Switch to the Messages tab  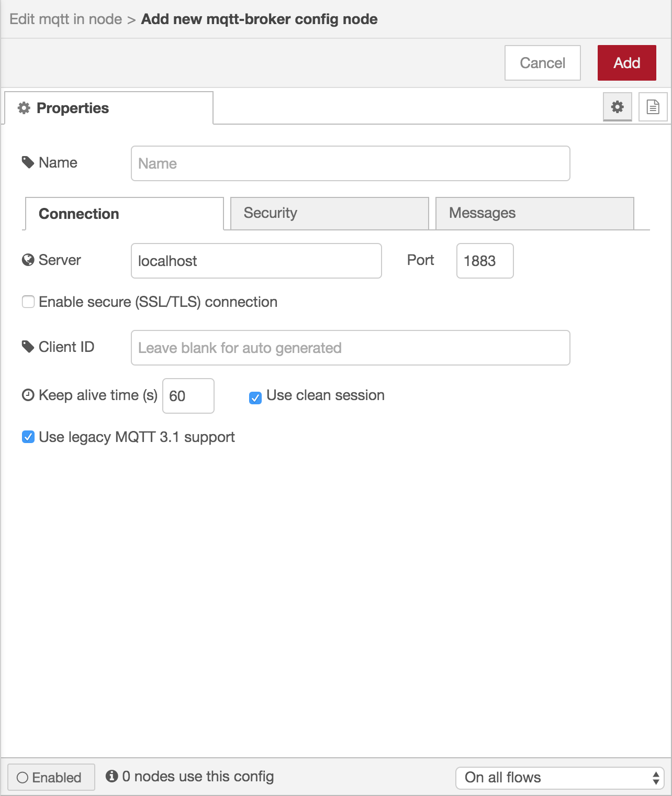(x=533, y=213)
